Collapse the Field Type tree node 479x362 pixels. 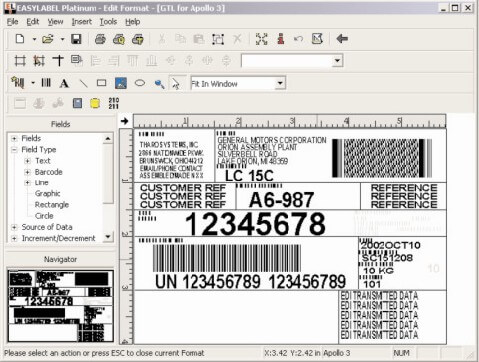point(14,150)
